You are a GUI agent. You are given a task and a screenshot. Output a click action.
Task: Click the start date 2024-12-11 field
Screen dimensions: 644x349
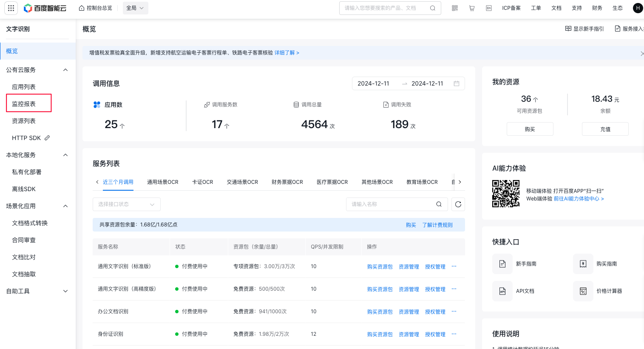pos(373,83)
